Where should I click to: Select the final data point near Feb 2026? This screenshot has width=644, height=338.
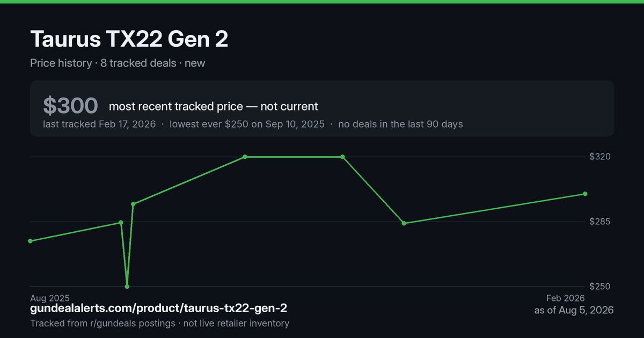(x=585, y=194)
